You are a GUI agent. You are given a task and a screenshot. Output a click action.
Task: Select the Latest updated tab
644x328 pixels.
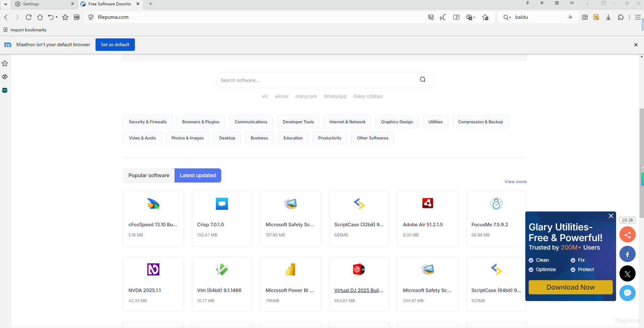click(x=198, y=175)
